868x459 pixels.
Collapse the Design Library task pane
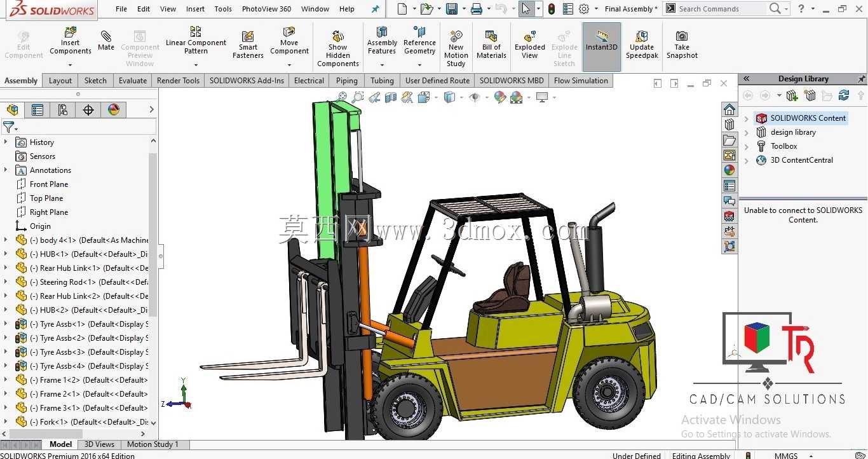tap(747, 79)
